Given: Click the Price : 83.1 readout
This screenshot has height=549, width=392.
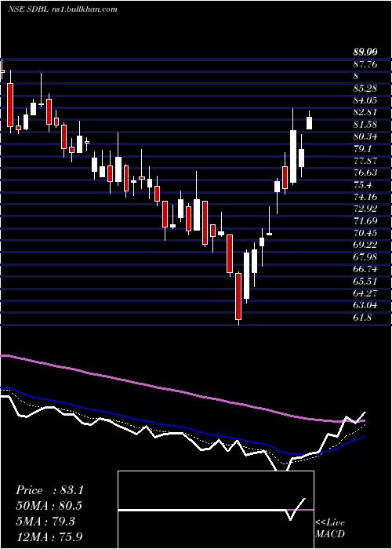Looking at the screenshot, I should (49, 490).
